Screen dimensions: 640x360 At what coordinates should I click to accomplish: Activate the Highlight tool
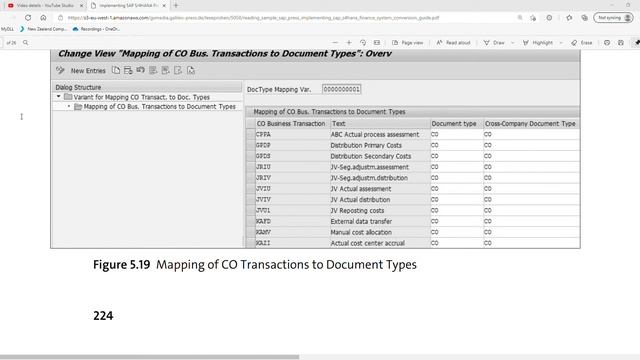click(x=538, y=42)
